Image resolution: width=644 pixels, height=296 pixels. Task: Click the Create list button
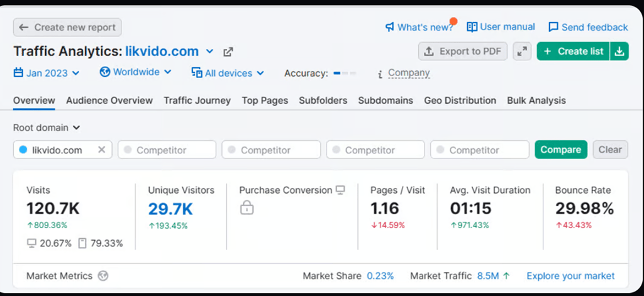[x=574, y=52]
